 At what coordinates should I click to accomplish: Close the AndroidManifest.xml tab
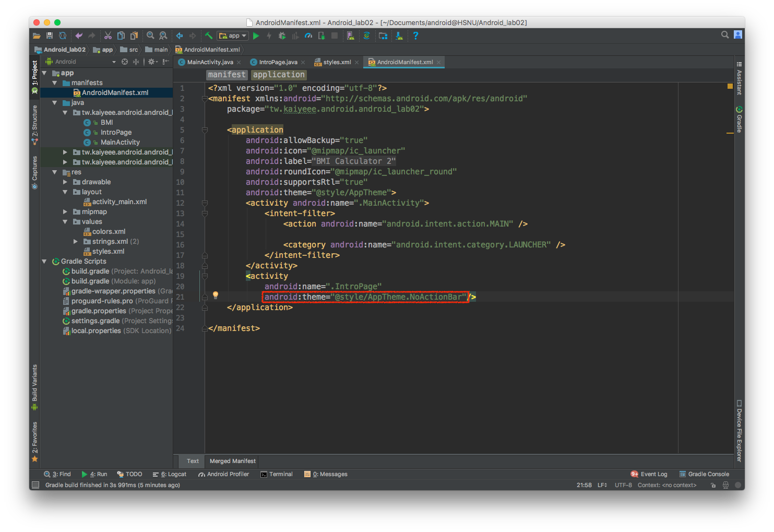[x=439, y=62]
